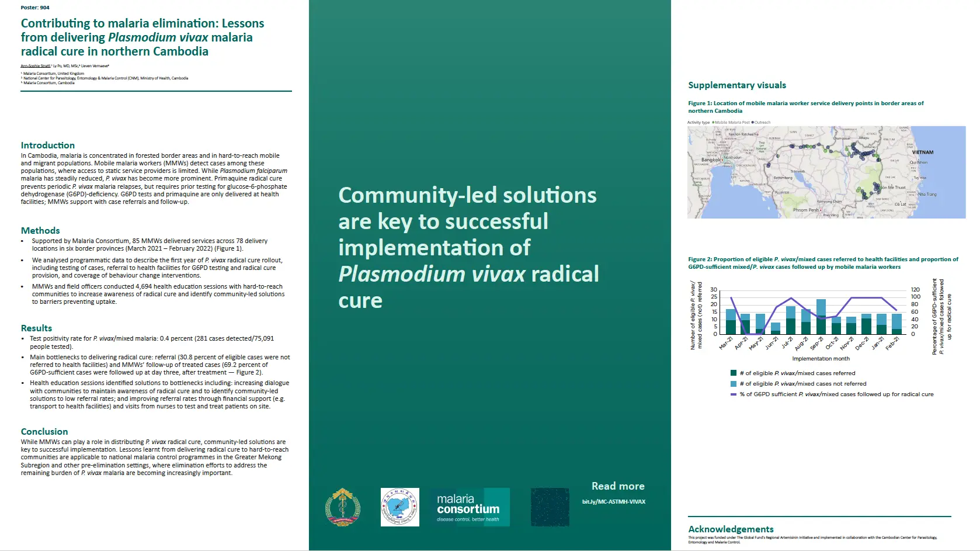Click the 85 MMWs bullet in Methods
The image size is (980, 551).
150,245
